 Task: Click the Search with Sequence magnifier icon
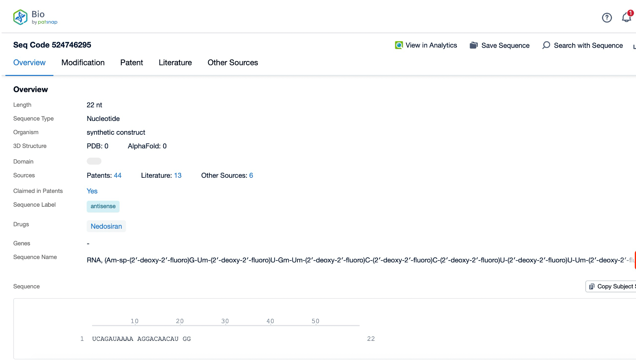pyautogui.click(x=546, y=45)
